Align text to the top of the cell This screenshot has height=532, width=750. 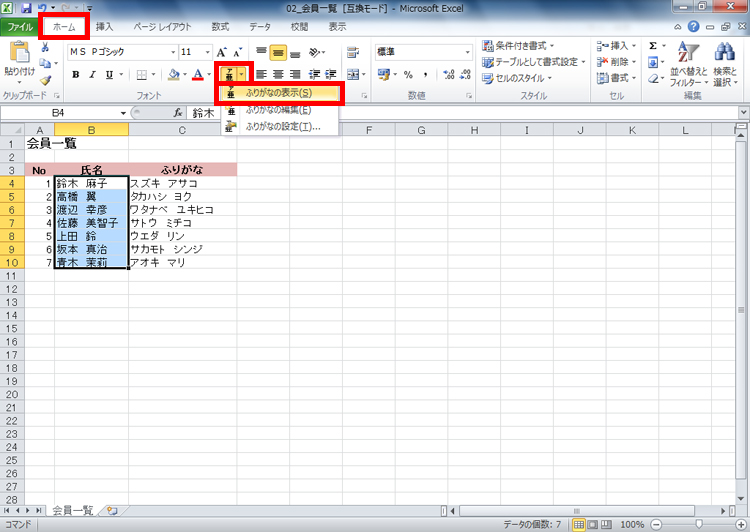click(x=261, y=51)
